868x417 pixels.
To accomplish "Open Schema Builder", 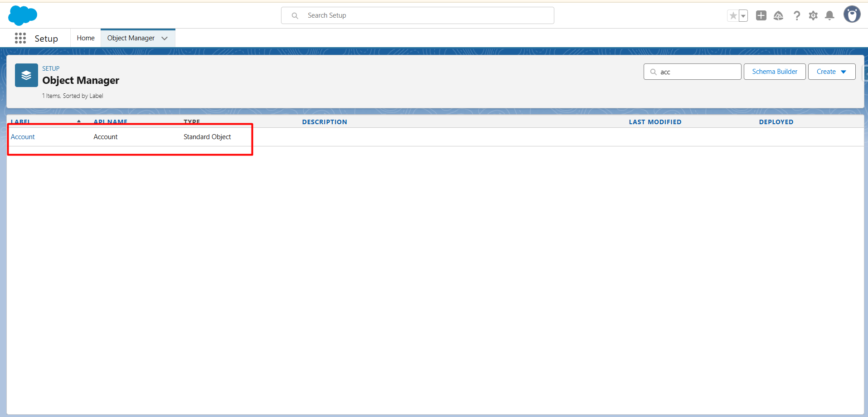I will 775,72.
